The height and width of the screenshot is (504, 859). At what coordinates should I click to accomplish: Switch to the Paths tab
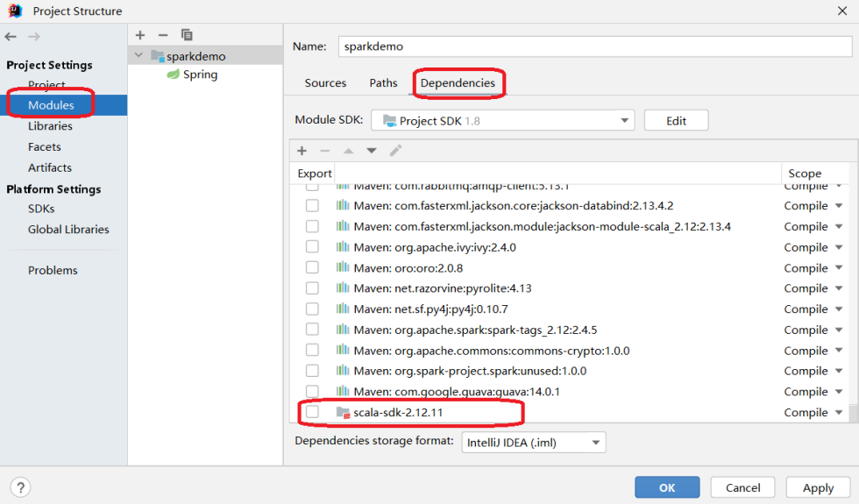pyautogui.click(x=383, y=82)
